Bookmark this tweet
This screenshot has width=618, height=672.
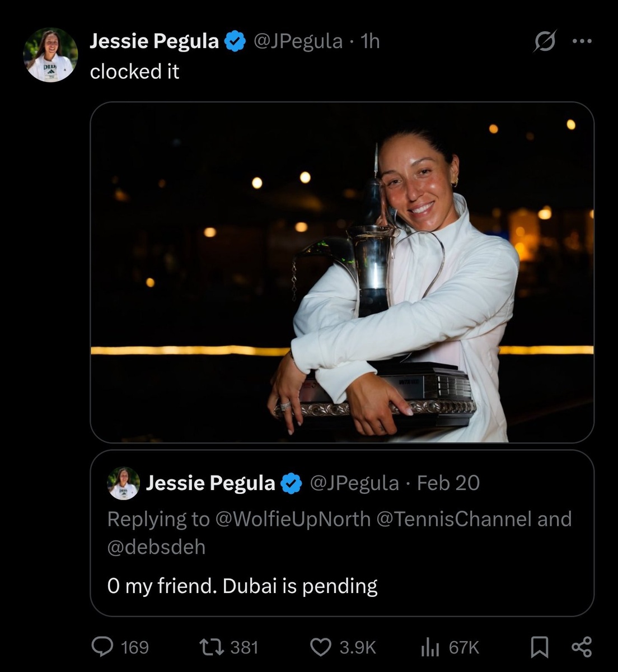(x=539, y=647)
